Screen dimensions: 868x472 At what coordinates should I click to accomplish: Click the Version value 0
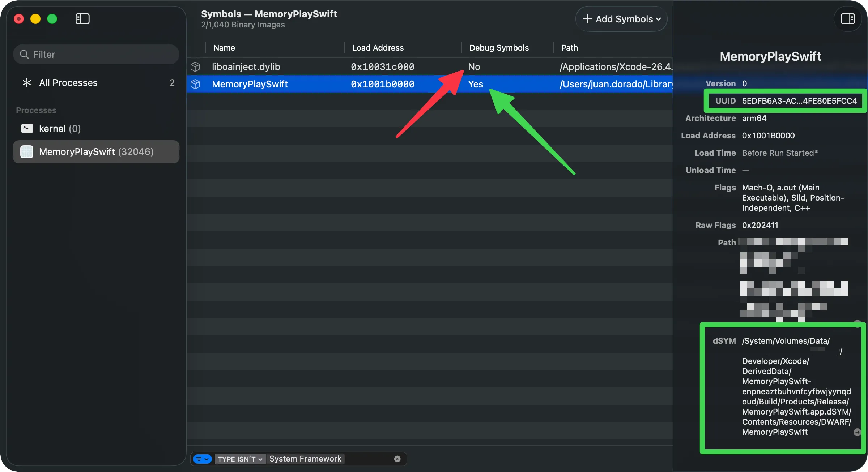coord(745,83)
